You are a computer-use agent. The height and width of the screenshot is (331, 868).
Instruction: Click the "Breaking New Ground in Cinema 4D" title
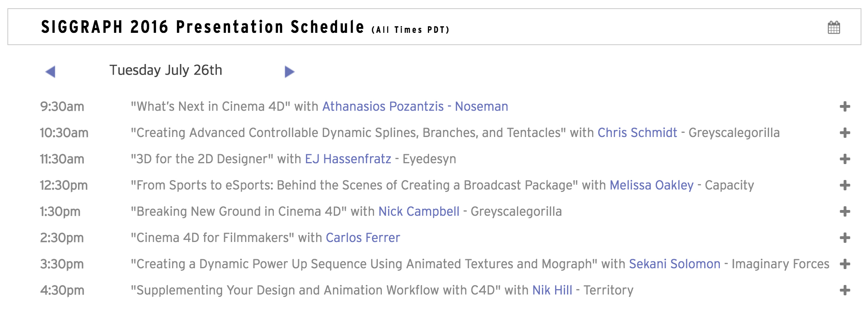(x=239, y=212)
